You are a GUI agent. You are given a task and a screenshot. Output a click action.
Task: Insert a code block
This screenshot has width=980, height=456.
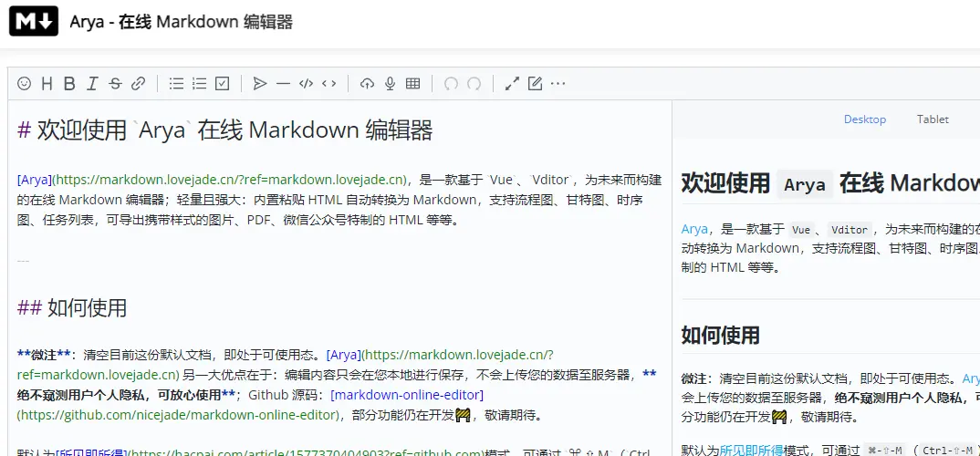coord(306,84)
